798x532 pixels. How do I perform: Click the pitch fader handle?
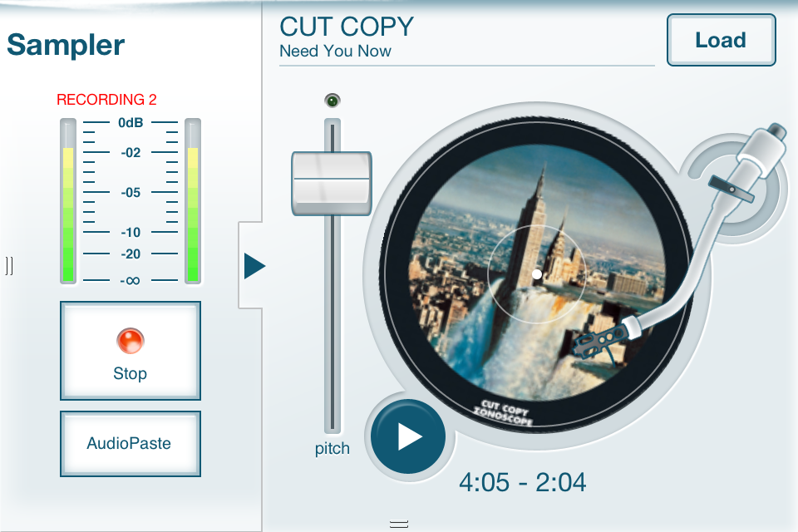(332, 183)
